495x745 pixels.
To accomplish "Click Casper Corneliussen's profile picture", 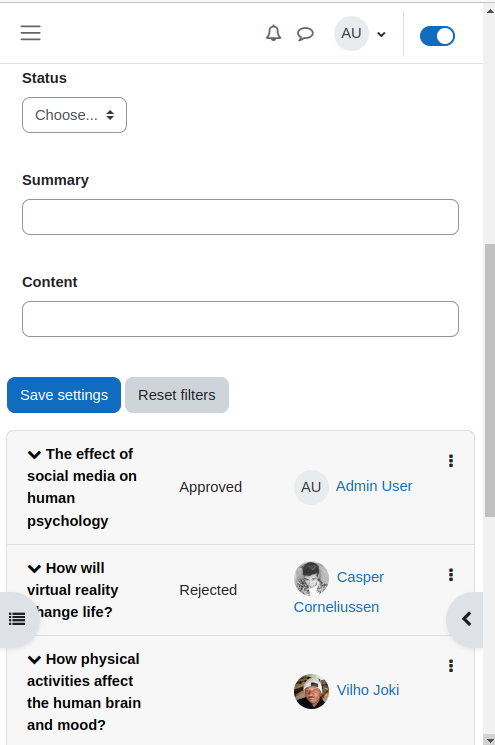I will [311, 579].
